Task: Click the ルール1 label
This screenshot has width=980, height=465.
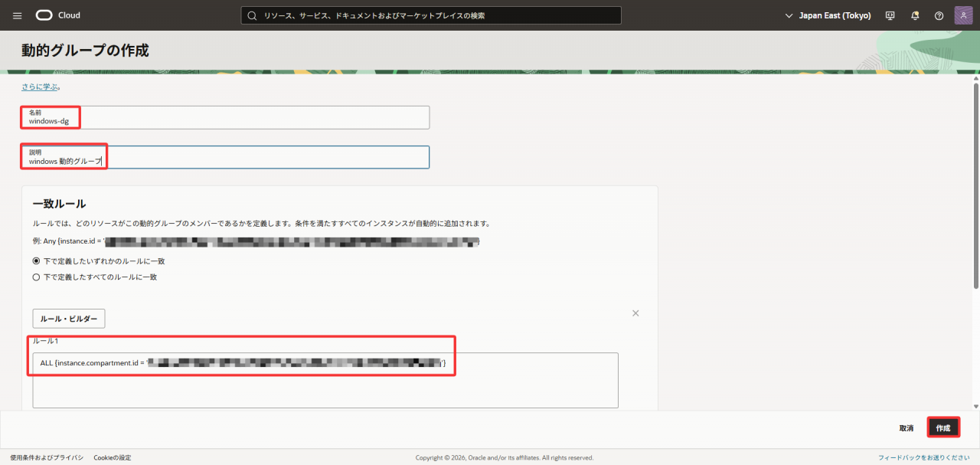Action: click(x=45, y=340)
